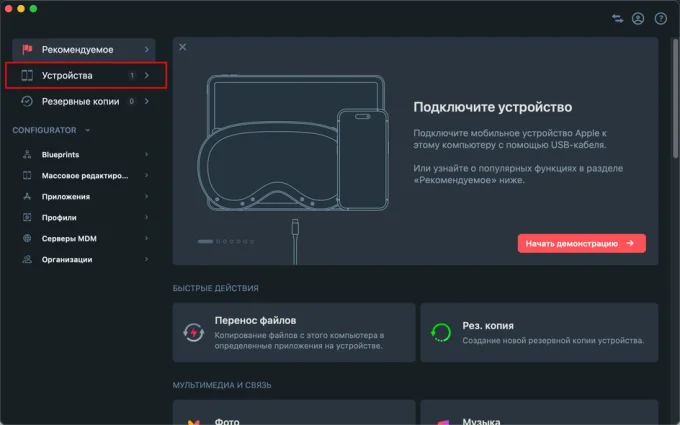Open Профили in the Configurator list

click(x=84, y=217)
